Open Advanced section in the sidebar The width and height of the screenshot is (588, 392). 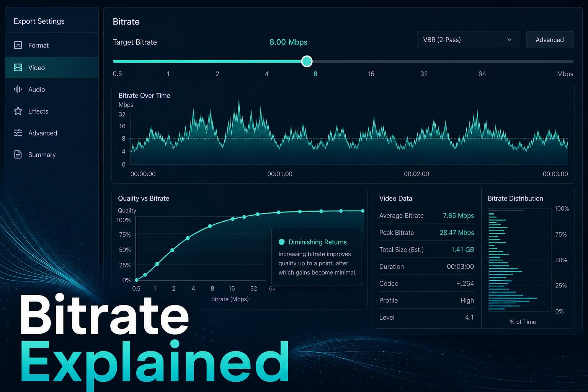(x=52, y=133)
